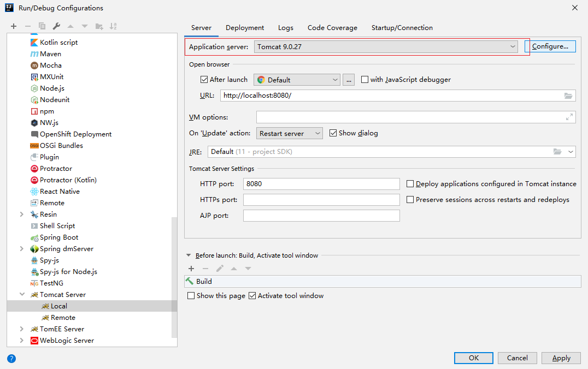Select the Kotlin script configuration type

tap(55, 43)
